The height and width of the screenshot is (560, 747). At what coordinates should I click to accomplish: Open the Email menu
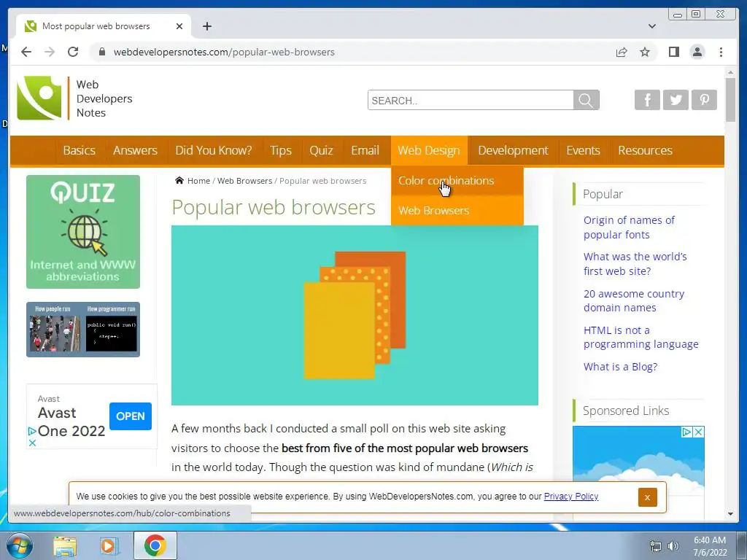pyautogui.click(x=365, y=150)
